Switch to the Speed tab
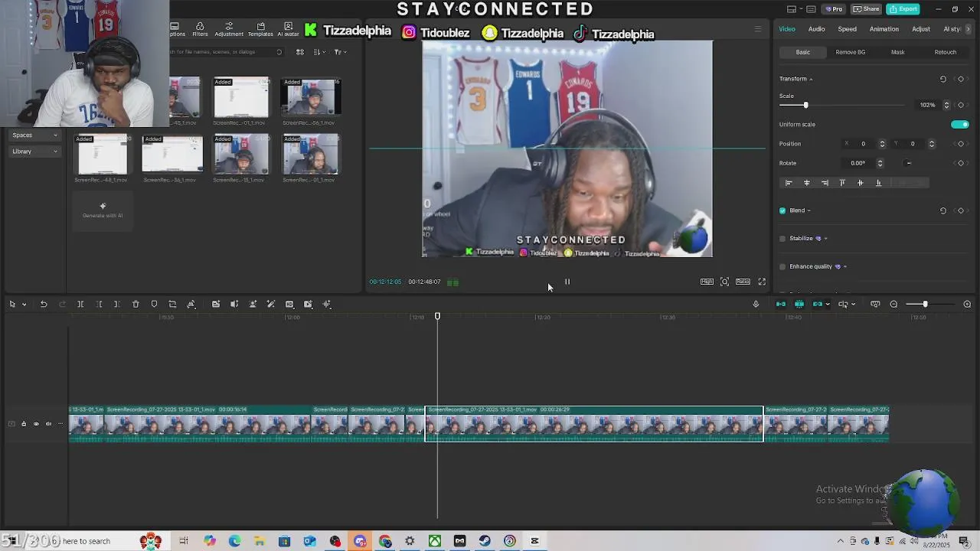Image resolution: width=980 pixels, height=551 pixels. tap(848, 29)
